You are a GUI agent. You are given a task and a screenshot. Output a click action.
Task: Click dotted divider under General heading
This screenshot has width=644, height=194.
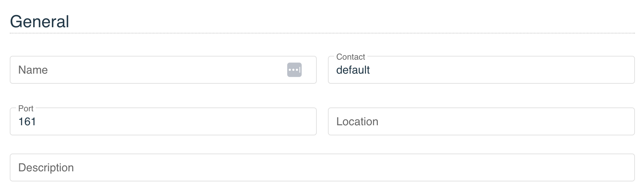322,33
